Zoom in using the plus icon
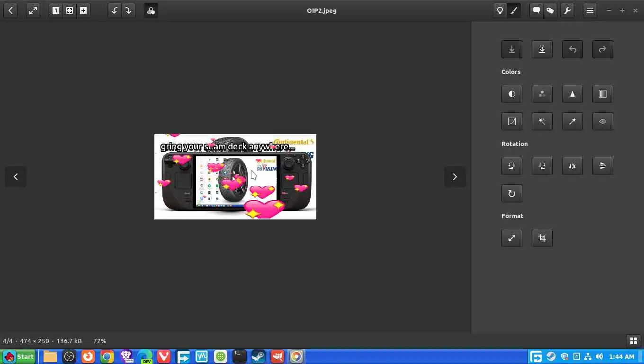Image resolution: width=644 pixels, height=364 pixels. pyautogui.click(x=83, y=10)
